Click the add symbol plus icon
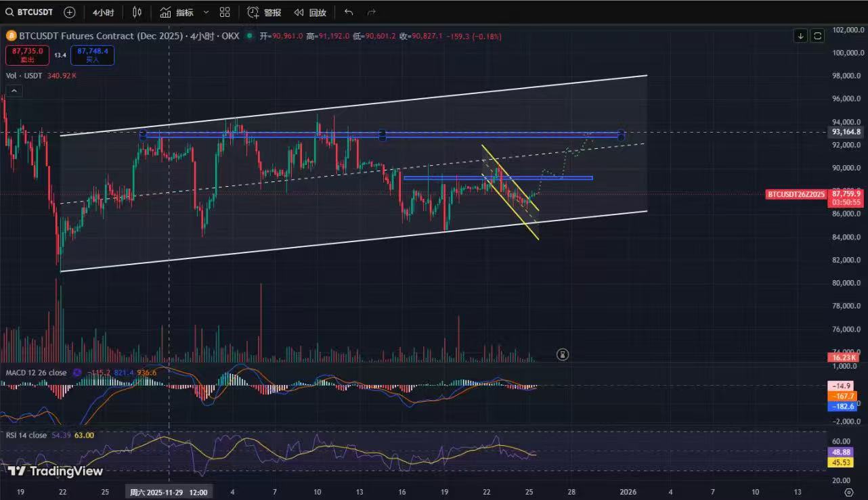The image size is (868, 500). (x=70, y=12)
